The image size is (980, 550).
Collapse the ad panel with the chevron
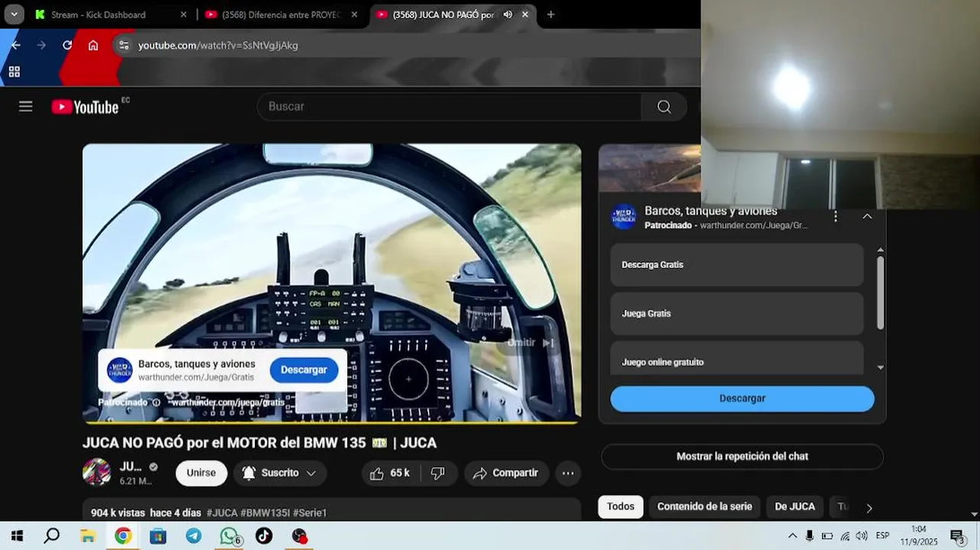tap(867, 217)
